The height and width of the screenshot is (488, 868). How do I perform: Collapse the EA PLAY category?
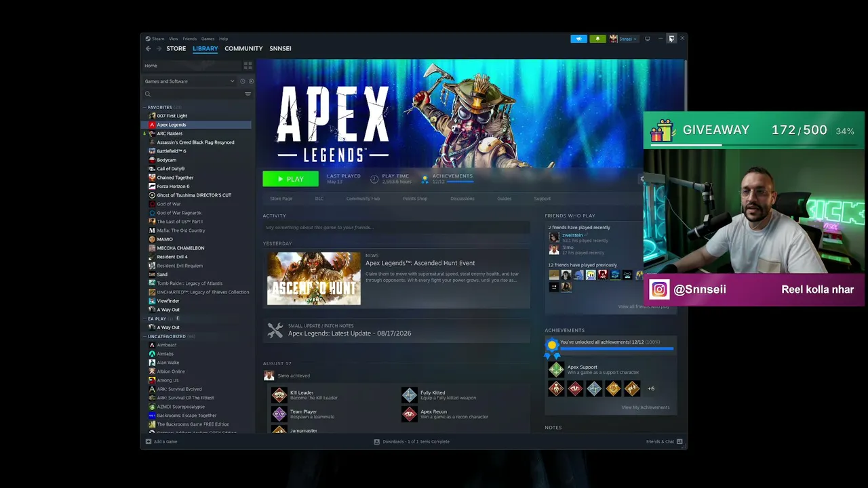[x=144, y=319]
